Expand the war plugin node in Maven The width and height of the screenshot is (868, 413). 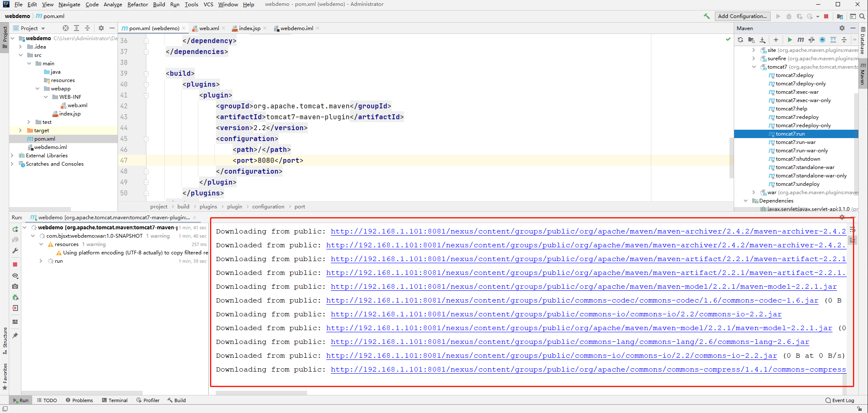pyautogui.click(x=754, y=192)
